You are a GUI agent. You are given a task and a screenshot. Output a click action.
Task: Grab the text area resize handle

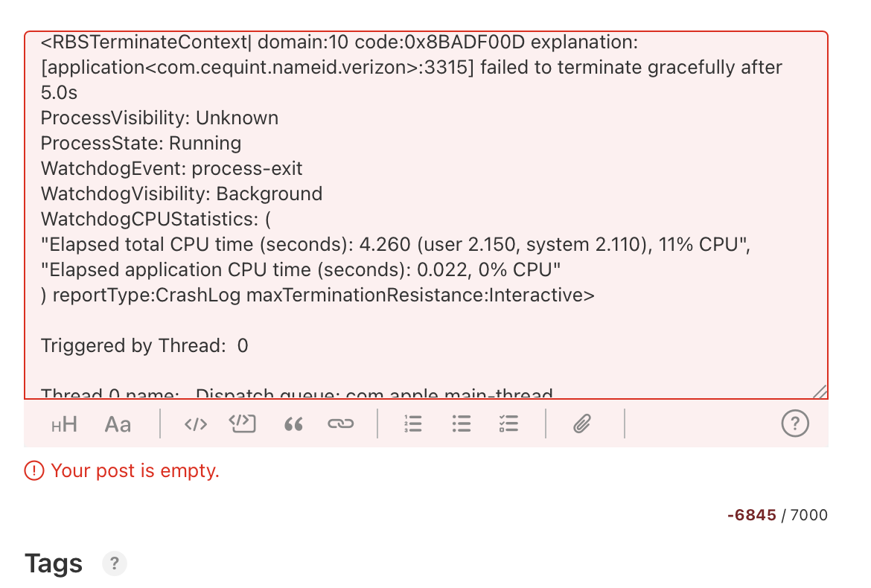pos(820,392)
